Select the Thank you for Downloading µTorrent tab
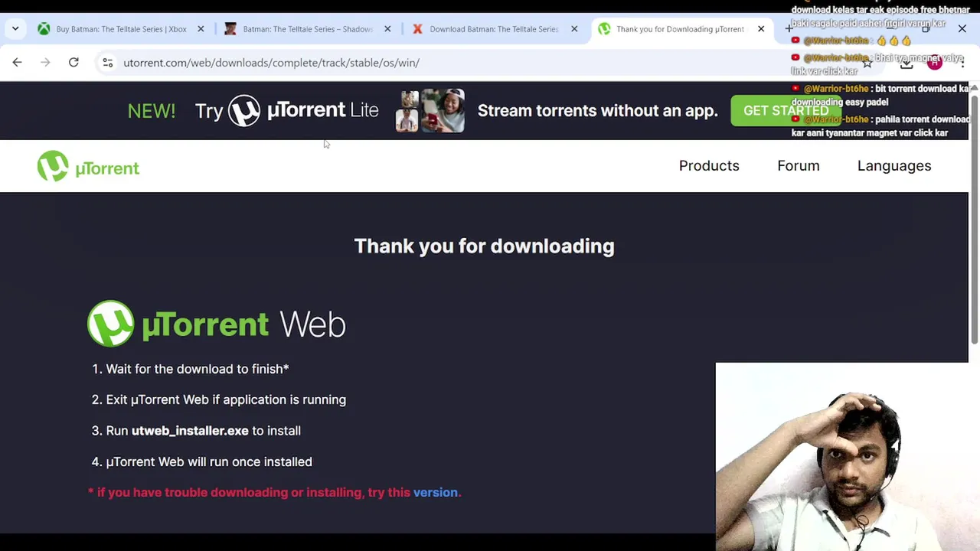 (x=681, y=29)
